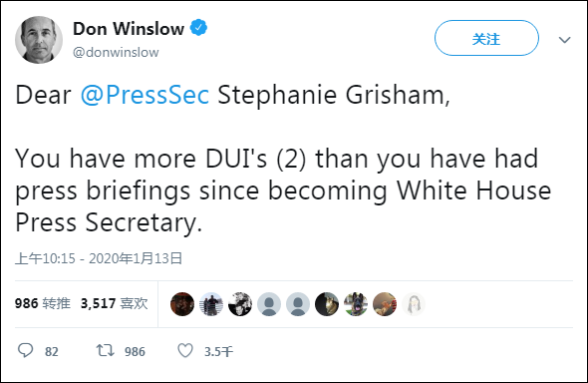Click first liker avatar in row
This screenshot has width=588, height=383.
[x=182, y=304]
